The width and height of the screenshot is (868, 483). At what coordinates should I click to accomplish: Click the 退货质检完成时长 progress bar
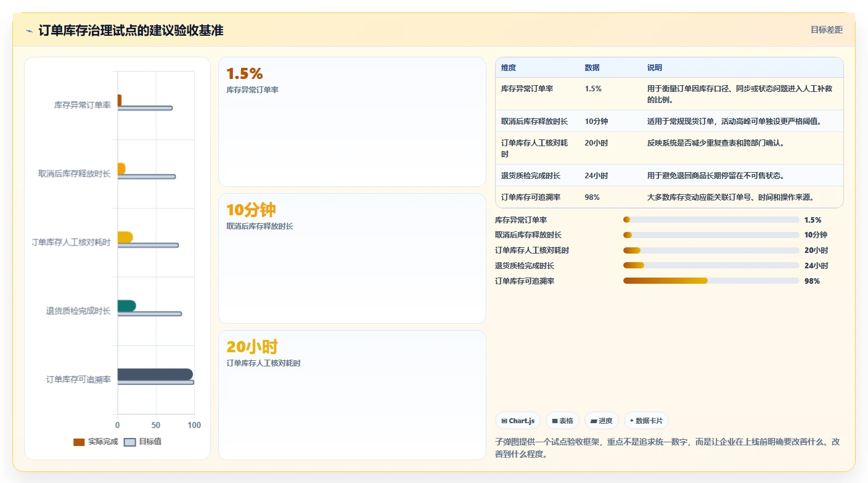(x=711, y=266)
